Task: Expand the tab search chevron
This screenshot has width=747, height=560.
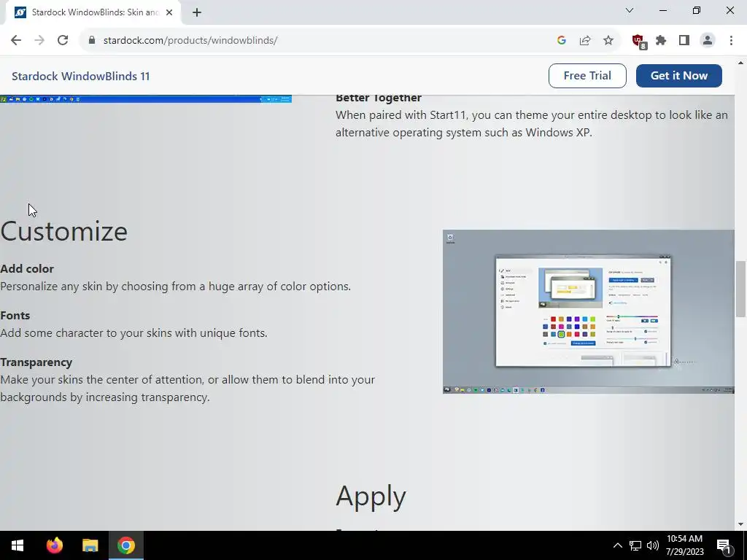Action: 630,10
